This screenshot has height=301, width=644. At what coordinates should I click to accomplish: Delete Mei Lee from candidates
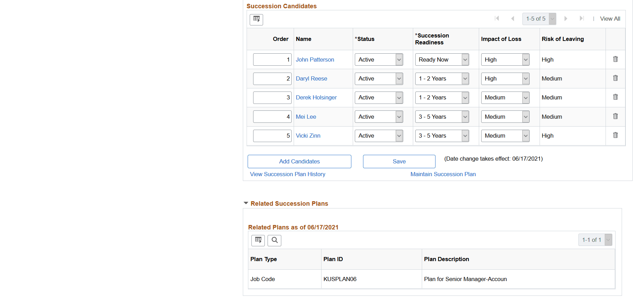point(615,116)
